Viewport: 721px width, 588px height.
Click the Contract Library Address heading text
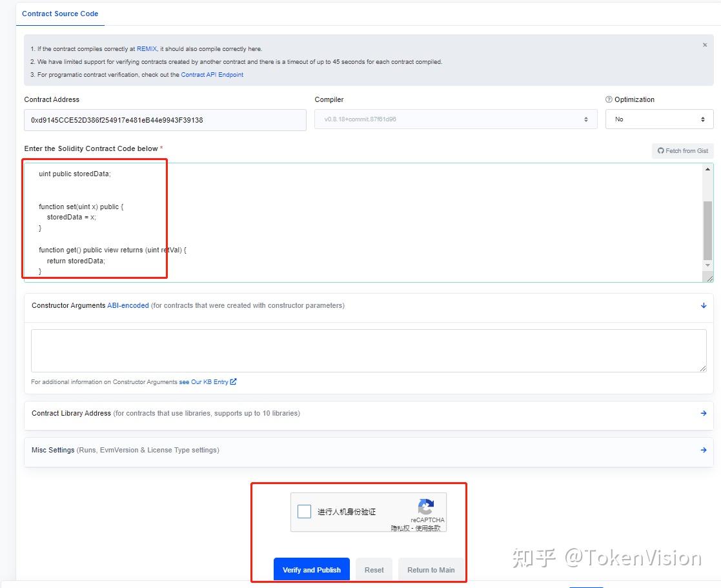(x=71, y=413)
